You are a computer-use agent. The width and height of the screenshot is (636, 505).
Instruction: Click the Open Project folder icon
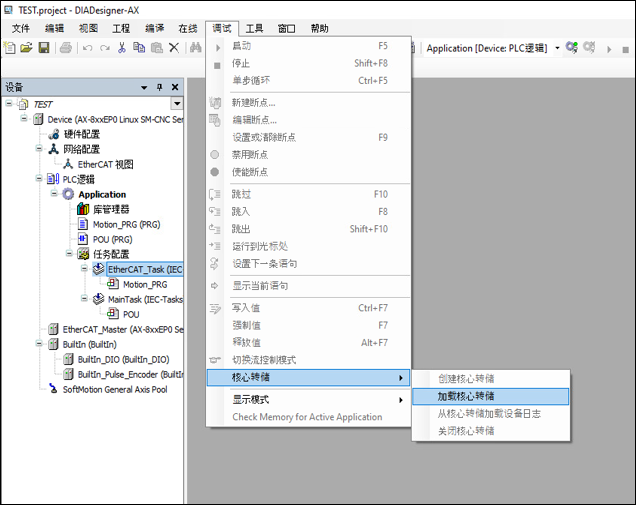[x=27, y=48]
